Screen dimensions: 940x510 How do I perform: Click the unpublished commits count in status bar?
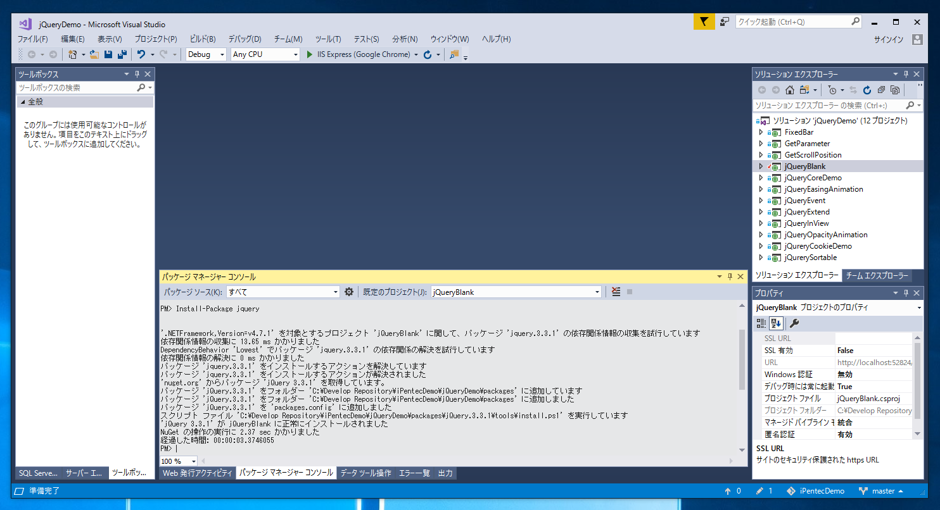click(x=733, y=491)
